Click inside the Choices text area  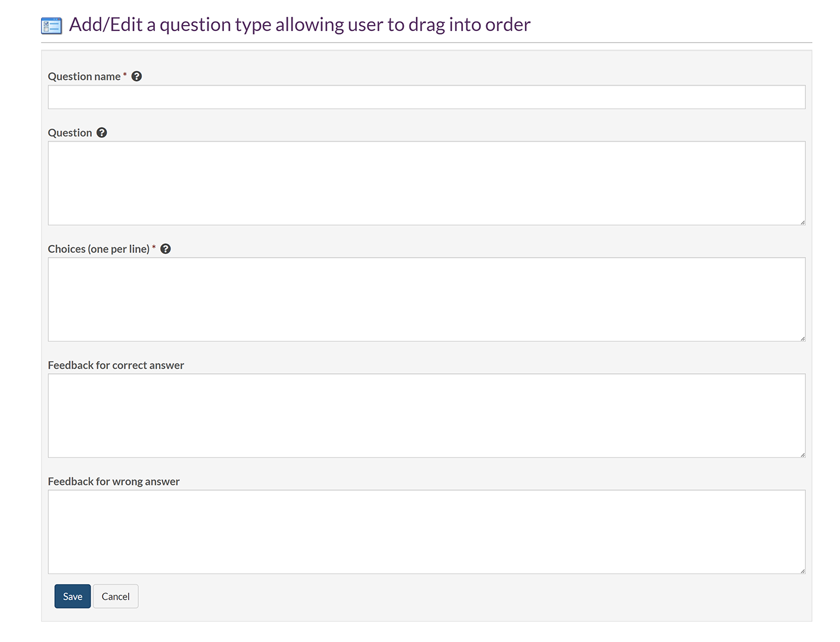(x=426, y=299)
